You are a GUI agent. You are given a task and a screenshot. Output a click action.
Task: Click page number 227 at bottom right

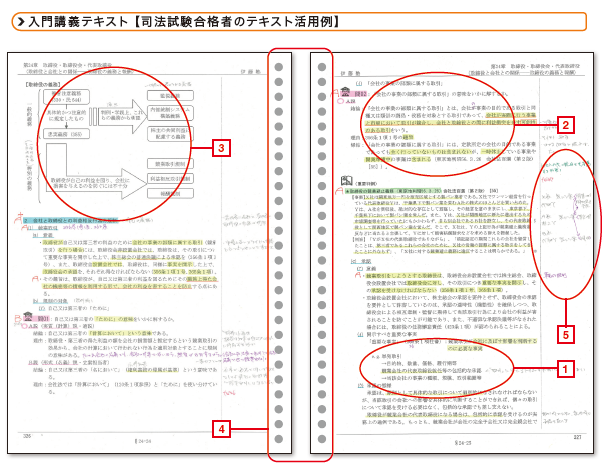[577, 436]
